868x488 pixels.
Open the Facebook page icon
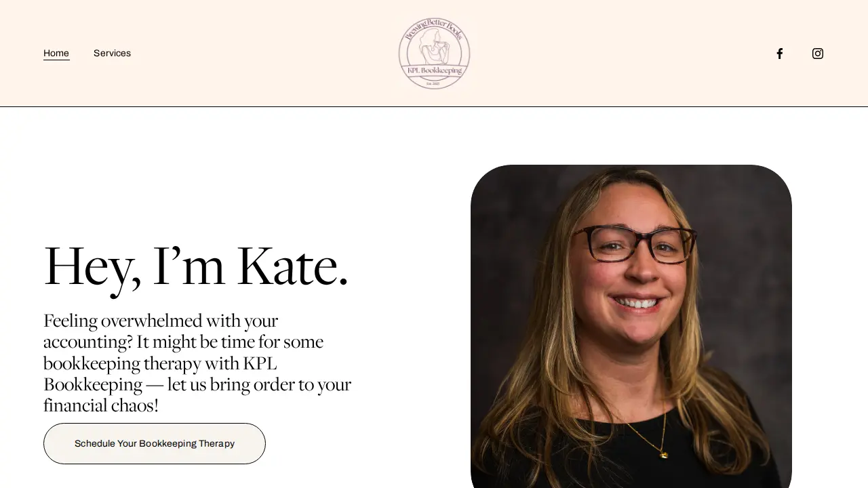click(780, 54)
